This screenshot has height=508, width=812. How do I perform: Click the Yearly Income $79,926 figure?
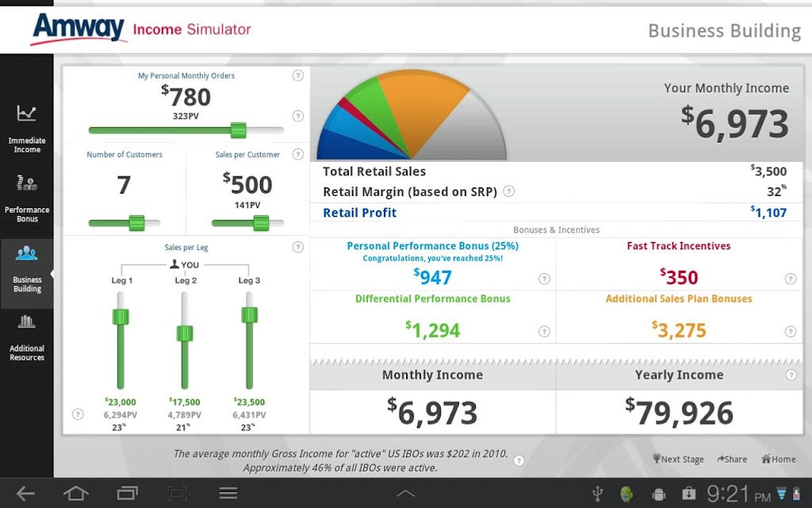pos(679,412)
